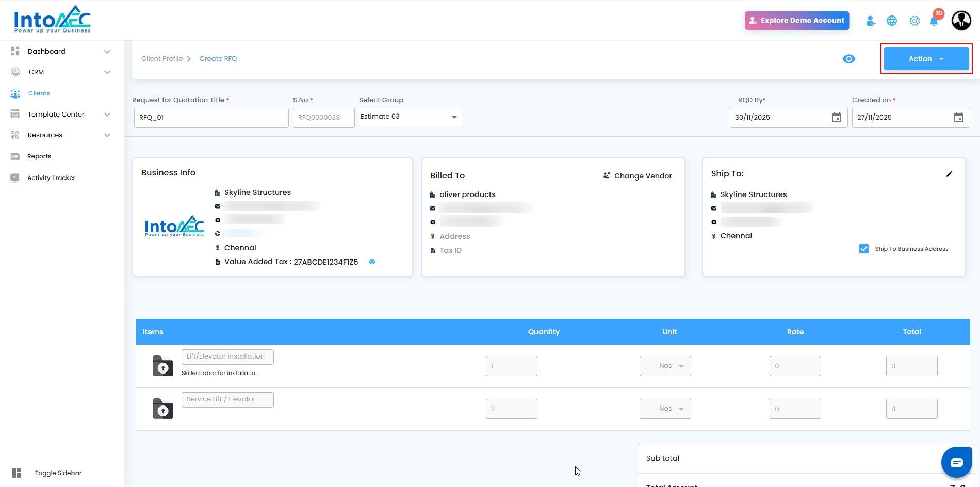This screenshot has width=980, height=487.
Task: Open the user profile avatar
Action: coord(961,21)
